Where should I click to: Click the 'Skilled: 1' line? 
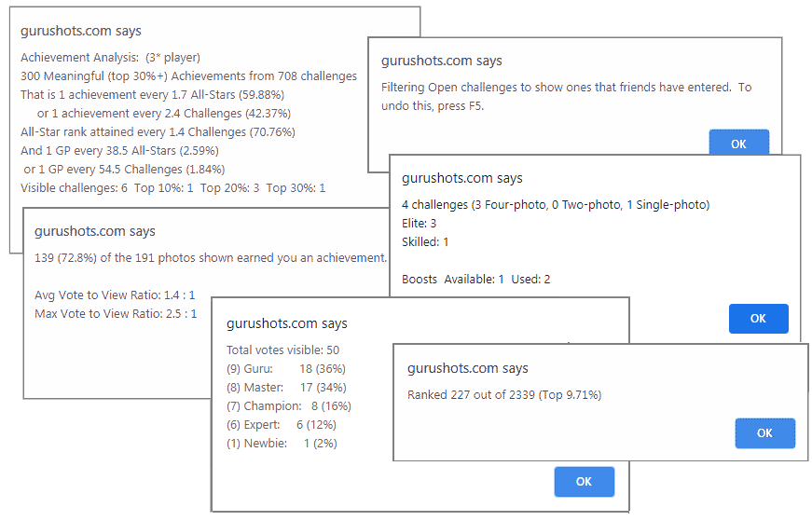point(424,242)
